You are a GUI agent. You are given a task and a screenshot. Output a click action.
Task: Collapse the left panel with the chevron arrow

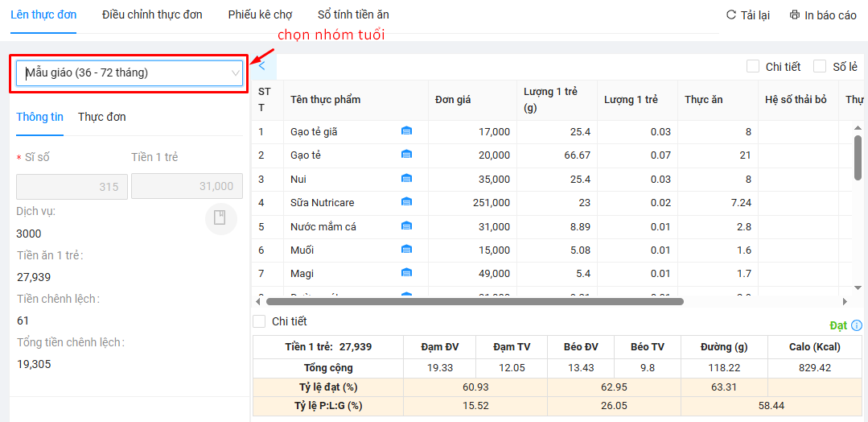click(x=262, y=66)
